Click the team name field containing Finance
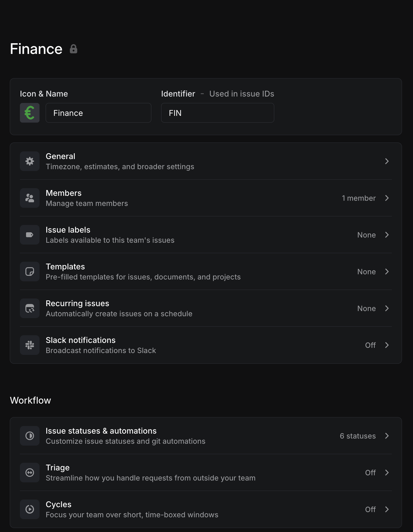413x532 pixels. point(98,113)
